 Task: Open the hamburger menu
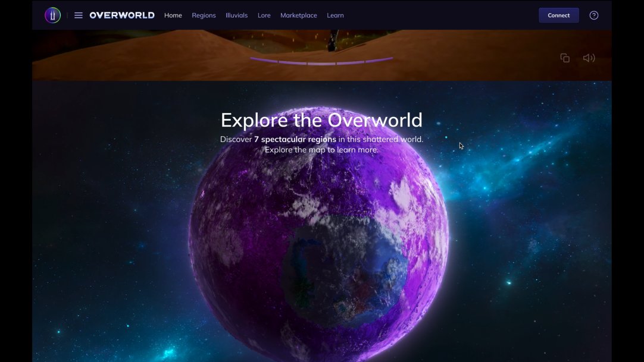click(x=79, y=15)
